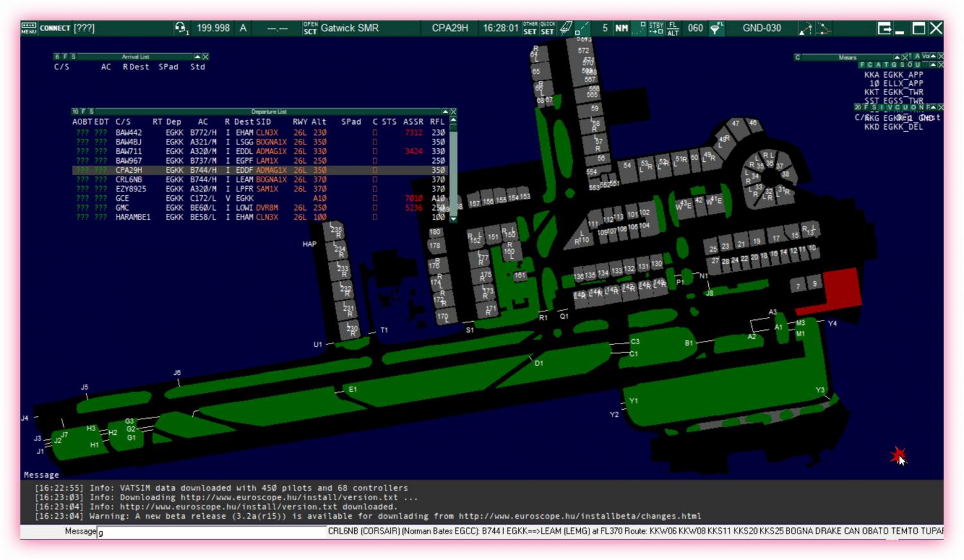Collapse the Arrival List panel
The width and height of the screenshot is (964, 560).
pos(197,57)
